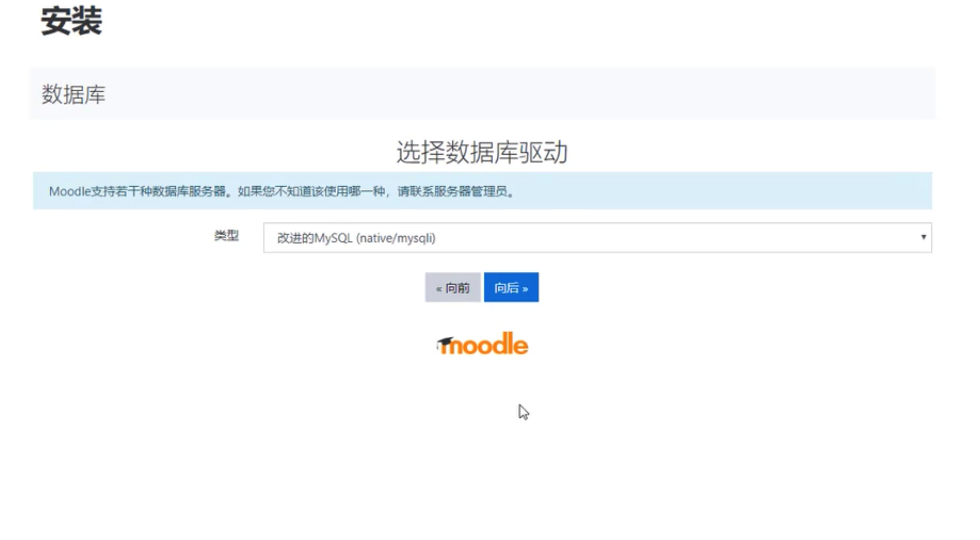Click the word Moodle in info notice
980x540 pixels.
(70, 191)
